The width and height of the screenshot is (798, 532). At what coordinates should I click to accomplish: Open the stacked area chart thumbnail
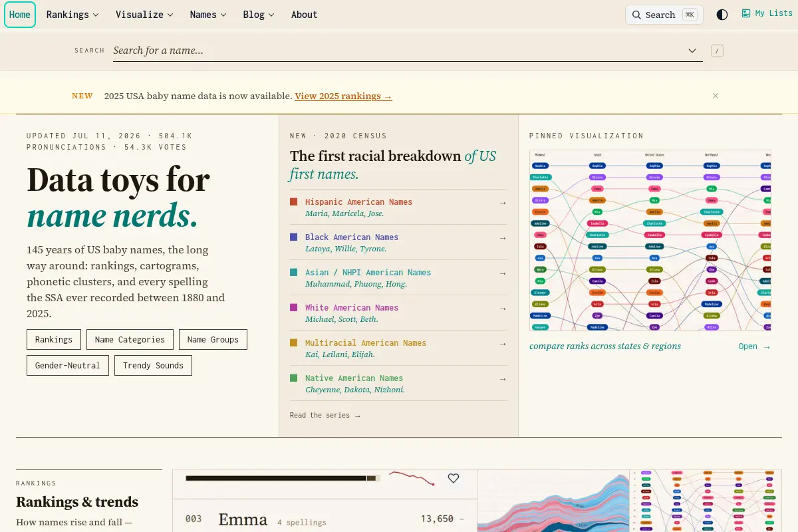[x=553, y=501]
